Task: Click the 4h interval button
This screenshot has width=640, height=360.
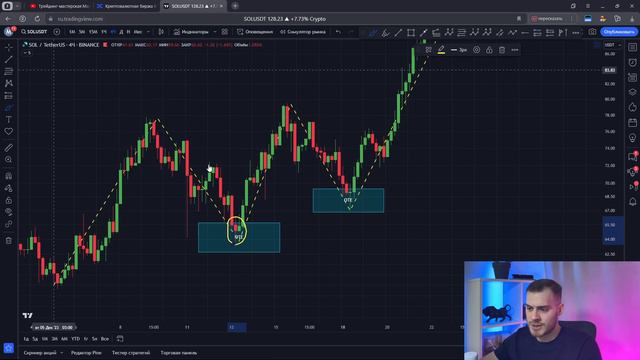Action: [113, 32]
